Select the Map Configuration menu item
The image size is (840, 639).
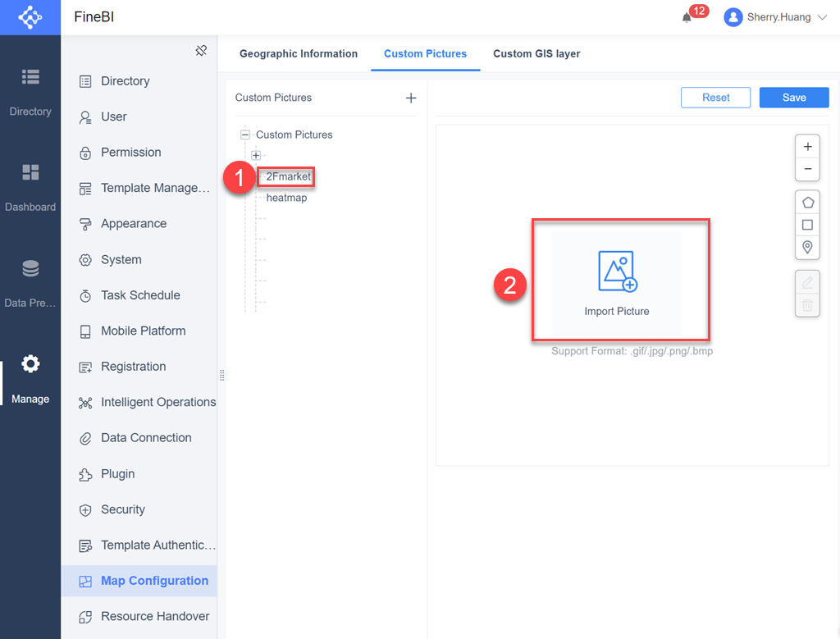(x=139, y=581)
